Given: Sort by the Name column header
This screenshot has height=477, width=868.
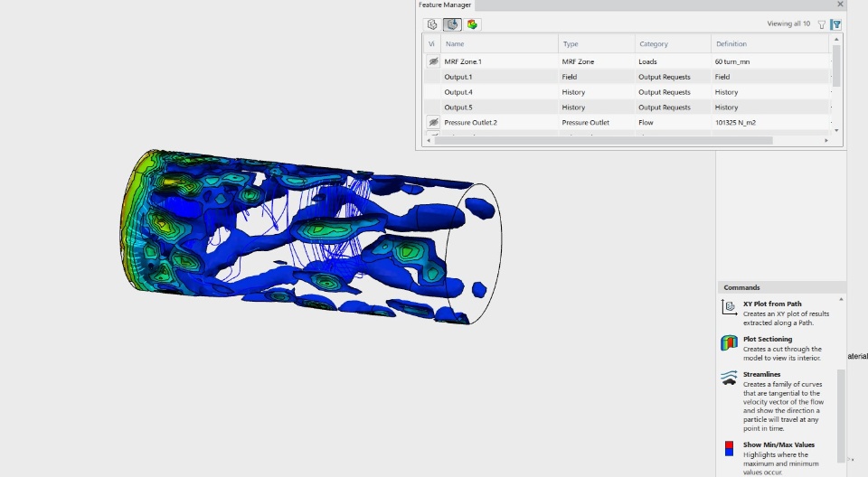Looking at the screenshot, I should click(x=499, y=43).
